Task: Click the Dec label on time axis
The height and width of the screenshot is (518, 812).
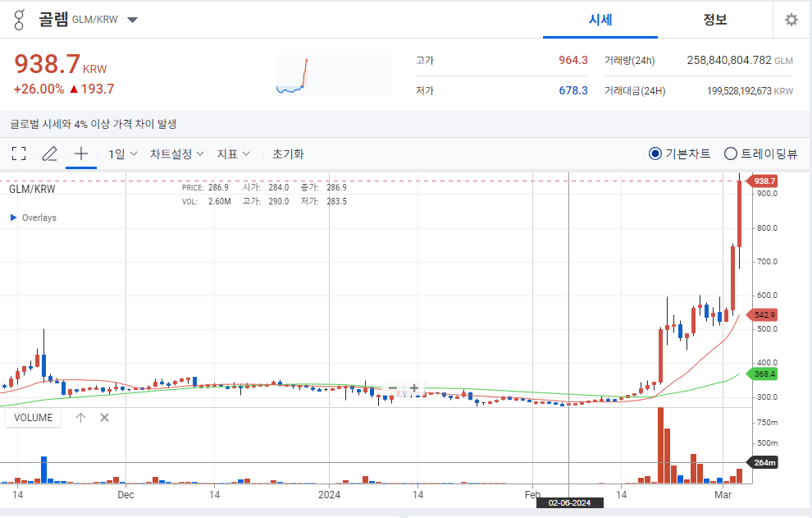Action: (x=125, y=495)
